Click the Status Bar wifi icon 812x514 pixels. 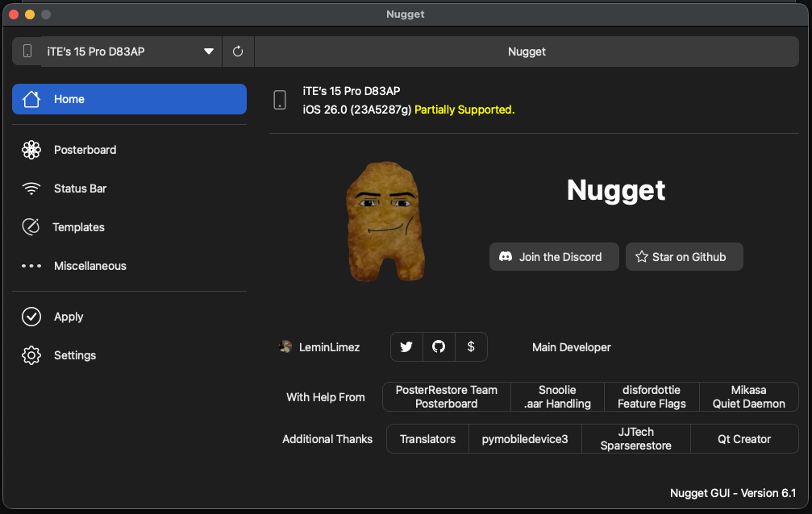pos(31,189)
